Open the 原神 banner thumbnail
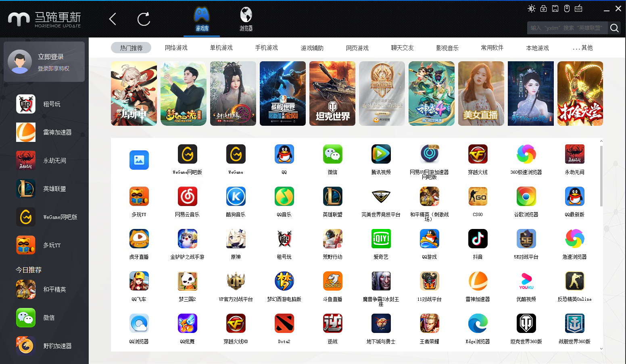The image size is (626, 364). point(134,94)
